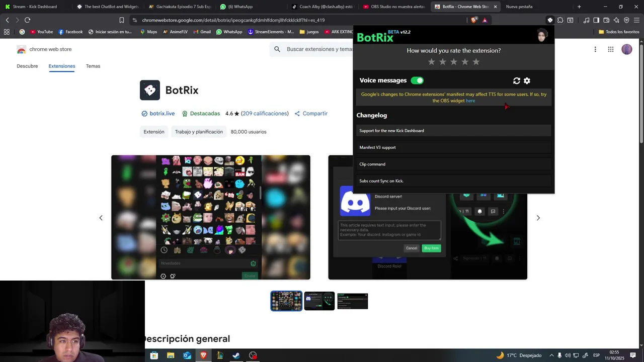Click the 'here' OBS widget link
The image size is (644, 362).
click(x=470, y=101)
